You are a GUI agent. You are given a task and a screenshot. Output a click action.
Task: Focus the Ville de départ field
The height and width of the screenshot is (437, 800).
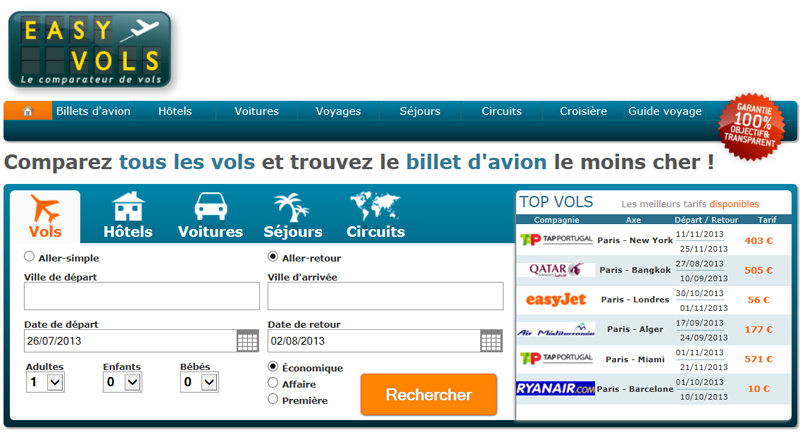point(142,296)
